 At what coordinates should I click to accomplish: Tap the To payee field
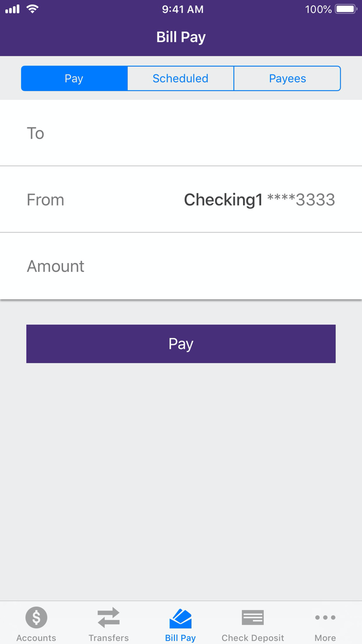[x=180, y=133]
